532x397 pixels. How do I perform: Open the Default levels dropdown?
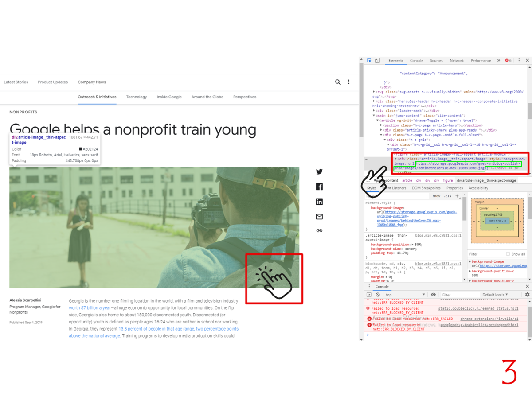pos(495,295)
